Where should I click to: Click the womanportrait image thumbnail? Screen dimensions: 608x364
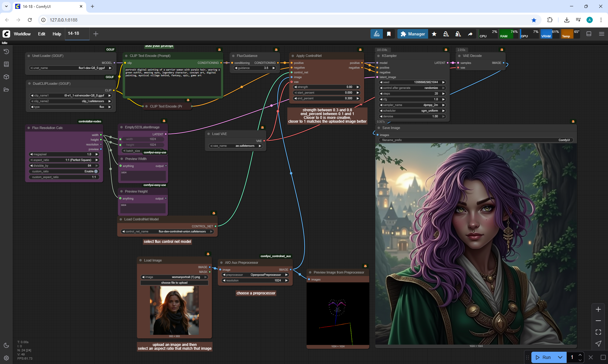click(174, 310)
